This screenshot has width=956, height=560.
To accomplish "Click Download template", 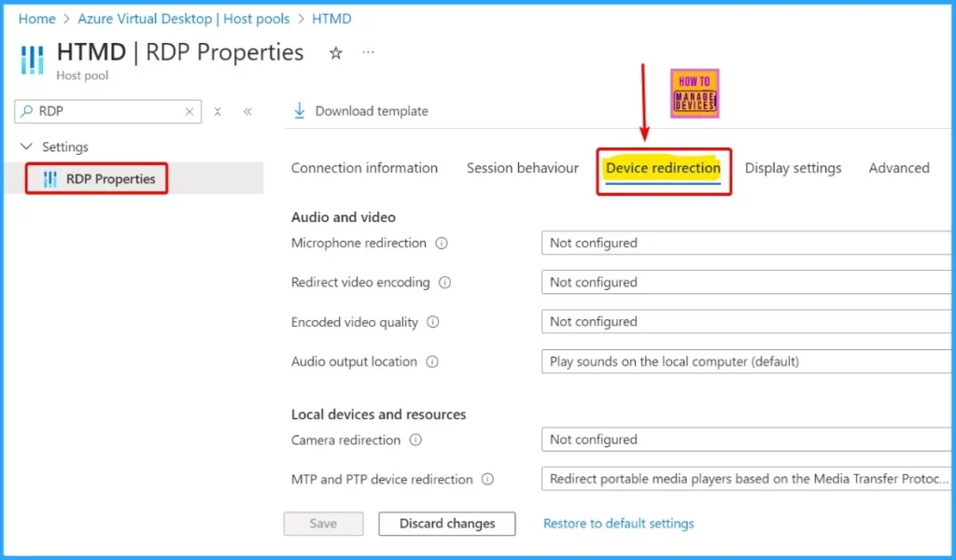I will point(361,111).
